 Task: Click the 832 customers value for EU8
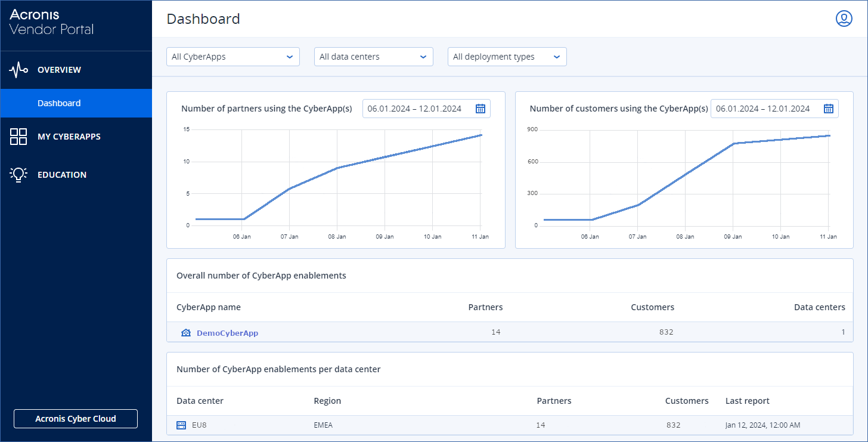click(674, 425)
